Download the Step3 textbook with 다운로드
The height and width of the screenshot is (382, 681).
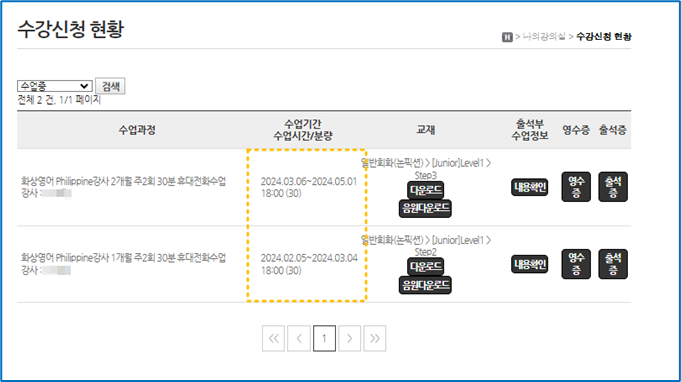(426, 190)
